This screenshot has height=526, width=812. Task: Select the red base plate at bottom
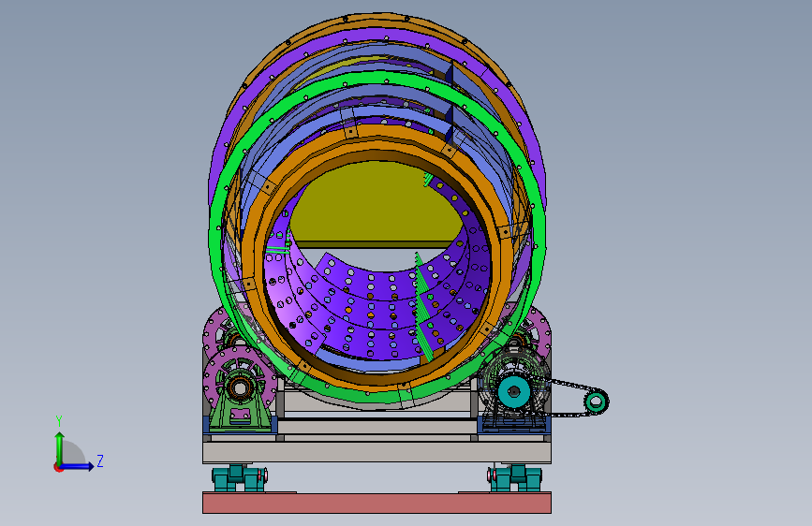point(376,503)
